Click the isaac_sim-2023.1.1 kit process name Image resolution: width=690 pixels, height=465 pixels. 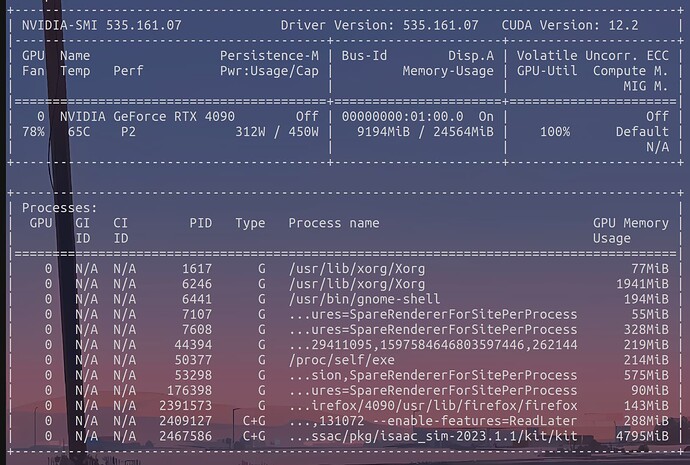[432, 436]
